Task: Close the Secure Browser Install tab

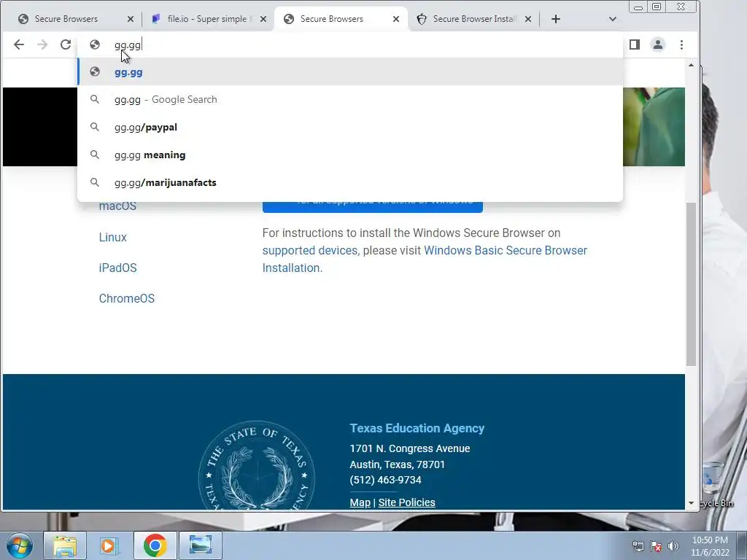Action: pyautogui.click(x=528, y=19)
